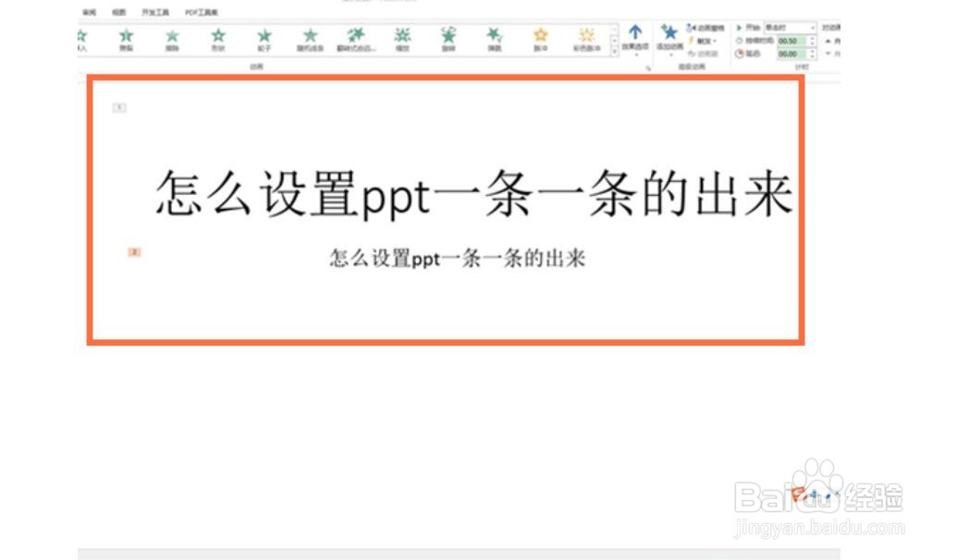Apply the 轮子 (Wheel) entrance animation
This screenshot has height=560, width=957.
tap(264, 40)
